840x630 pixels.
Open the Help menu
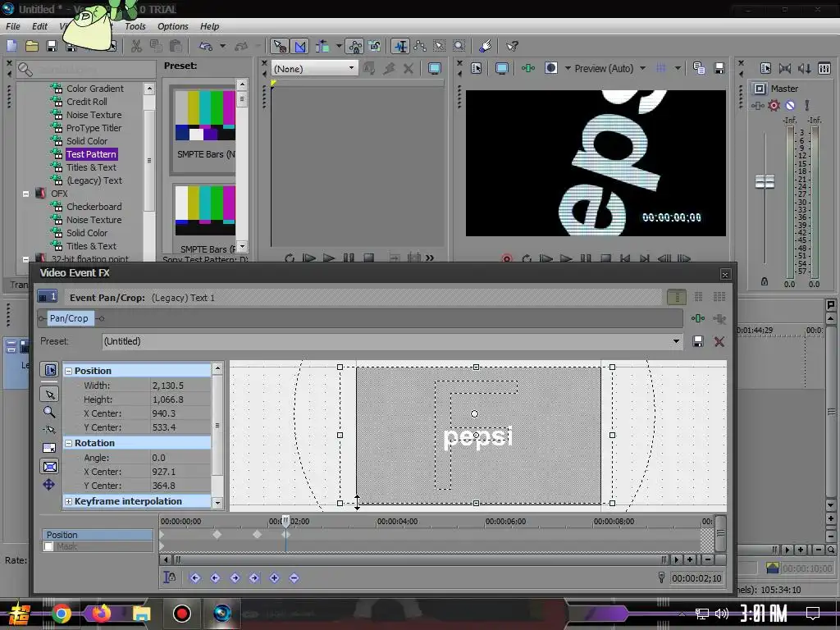(209, 26)
